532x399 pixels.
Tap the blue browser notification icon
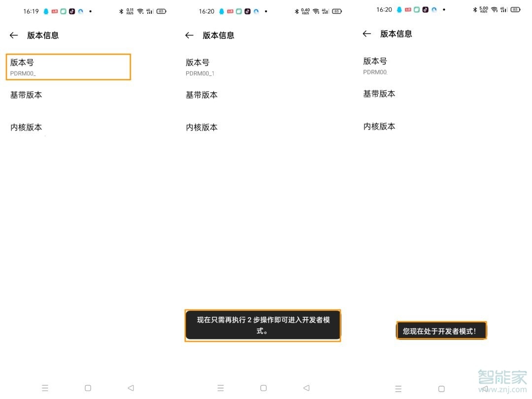pyautogui.click(x=80, y=11)
